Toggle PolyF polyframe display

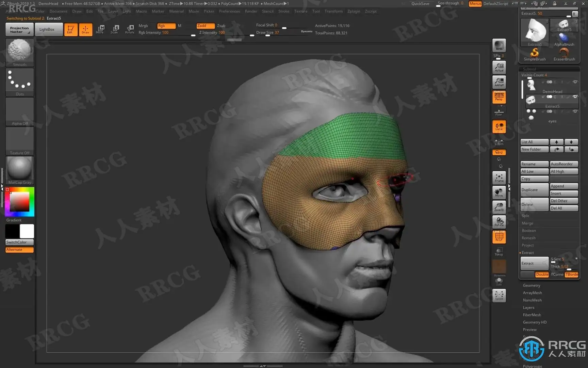click(x=499, y=237)
